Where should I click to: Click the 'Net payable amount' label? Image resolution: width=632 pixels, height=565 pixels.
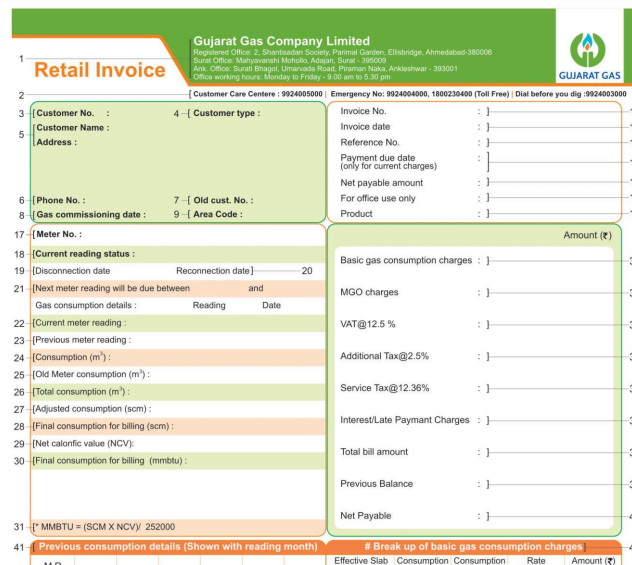[x=382, y=183]
